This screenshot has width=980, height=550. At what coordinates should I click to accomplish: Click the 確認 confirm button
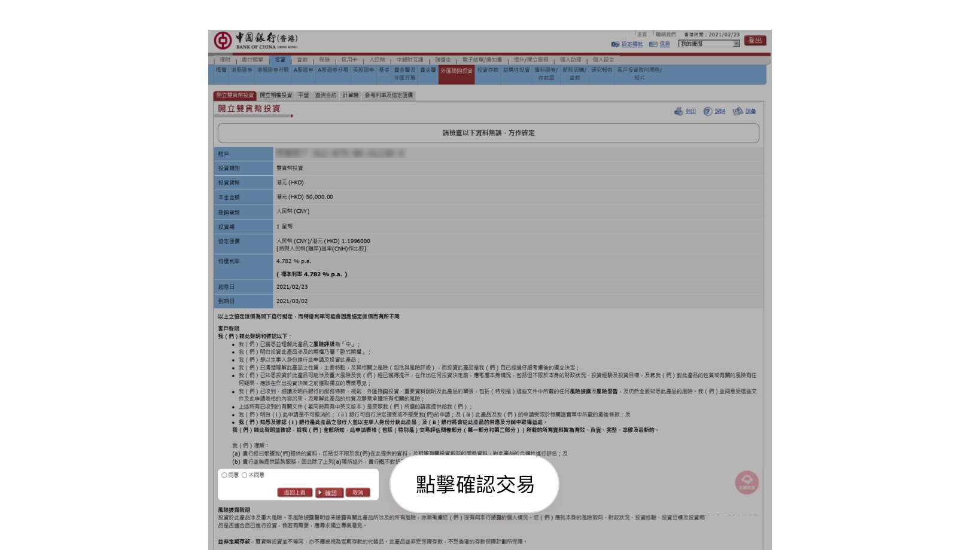(x=330, y=493)
